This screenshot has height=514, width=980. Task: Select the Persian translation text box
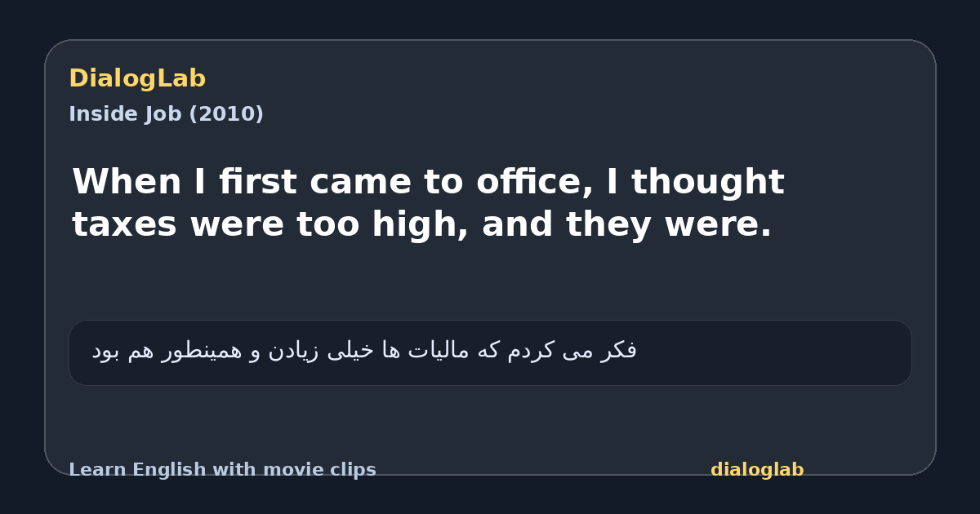pos(490,352)
